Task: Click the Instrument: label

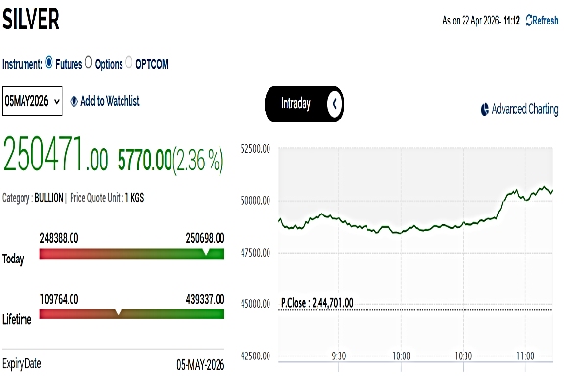Action: click(23, 64)
